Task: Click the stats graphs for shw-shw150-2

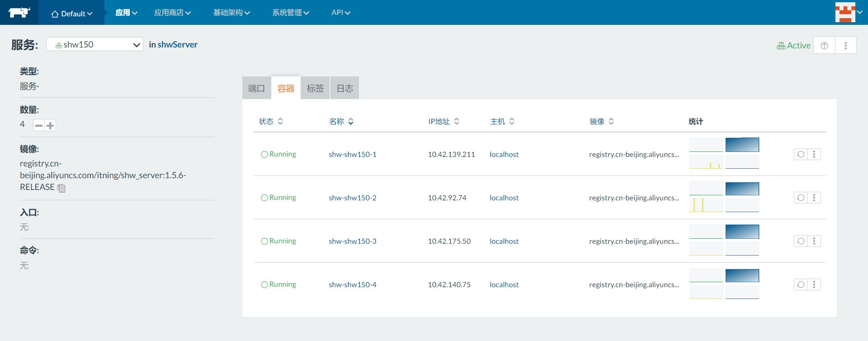Action: coord(724,197)
